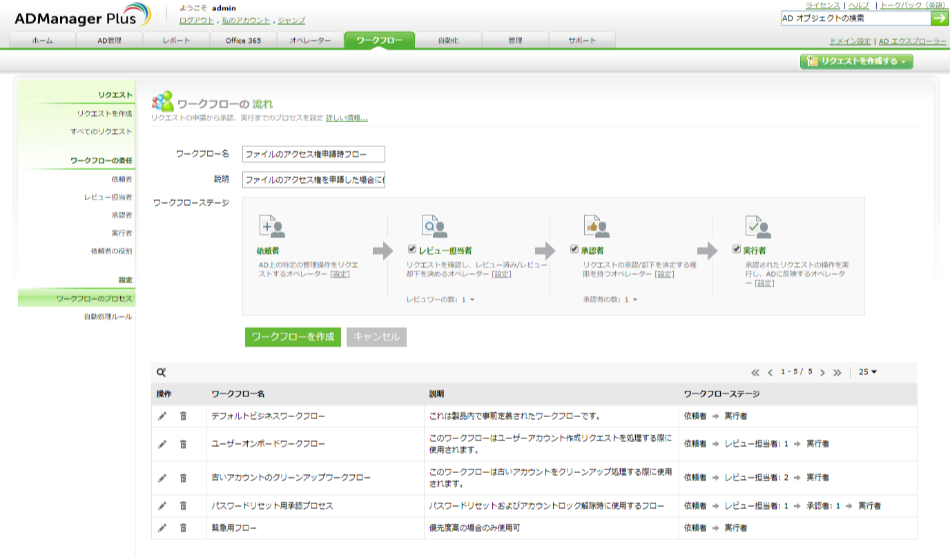Open 自動処理ルール in the left sidebar
The height and width of the screenshot is (560, 950).
[x=108, y=316]
